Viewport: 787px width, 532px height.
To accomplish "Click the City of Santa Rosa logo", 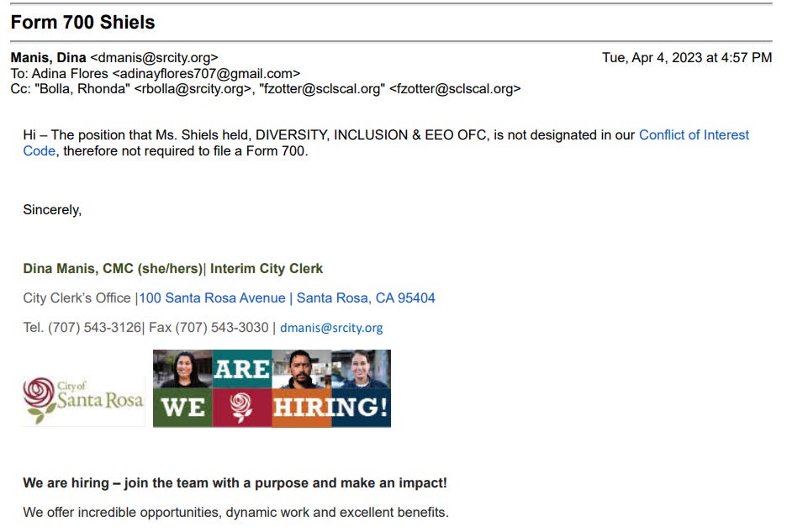I will click(83, 401).
